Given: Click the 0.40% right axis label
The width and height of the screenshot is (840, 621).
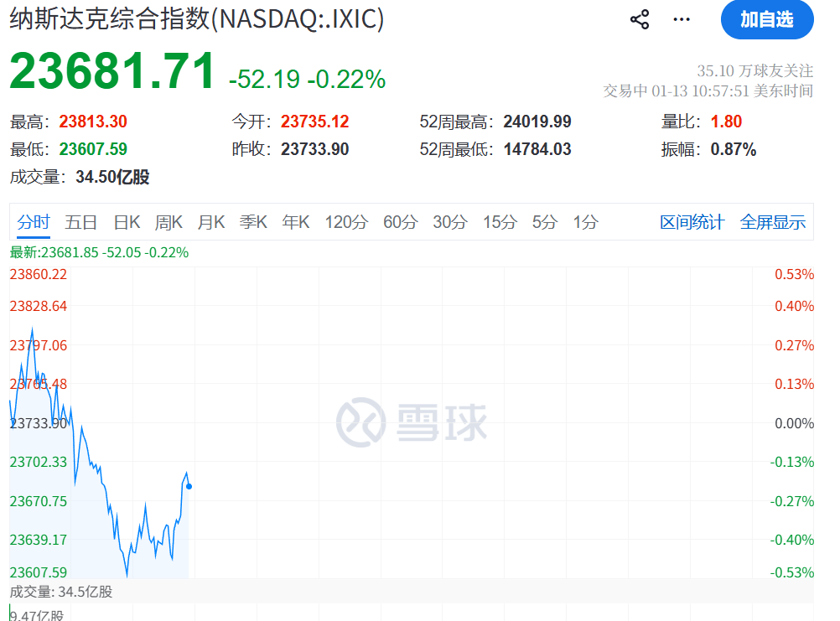Looking at the screenshot, I should (x=794, y=306).
